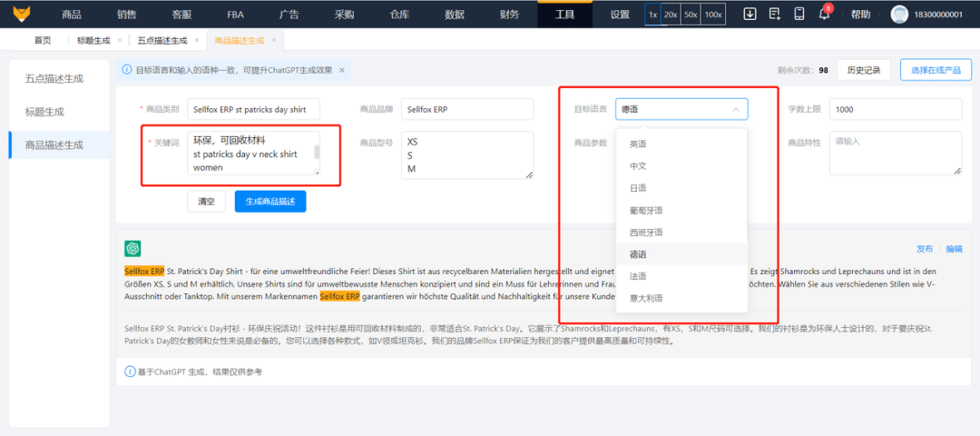980x436 pixels.
Task: Dismiss the language tip banner
Action: tap(342, 70)
